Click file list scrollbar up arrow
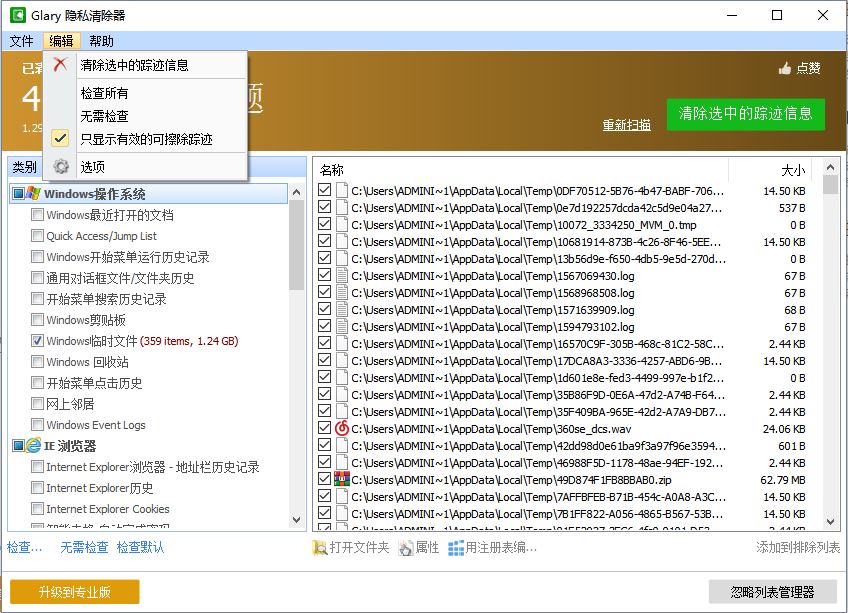Image resolution: width=848 pixels, height=613 pixels. [x=830, y=168]
